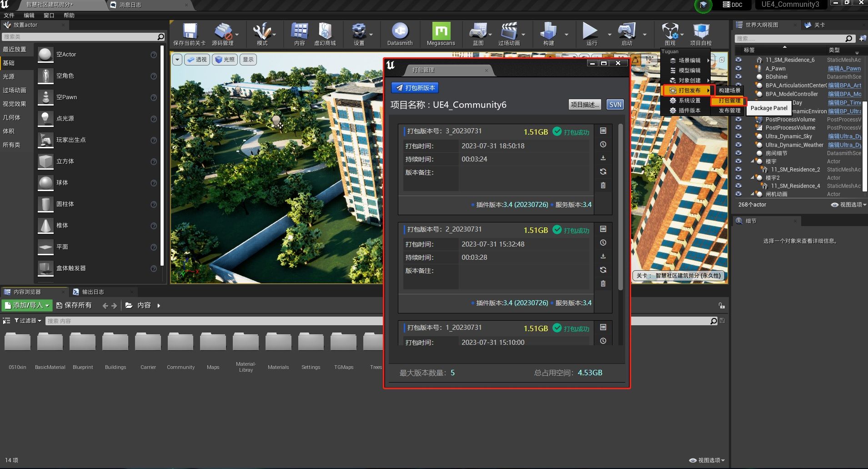The width and height of the screenshot is (868, 469).
Task: Open the Unreal Marketplace (虚幻商城) icon
Action: 325,31
